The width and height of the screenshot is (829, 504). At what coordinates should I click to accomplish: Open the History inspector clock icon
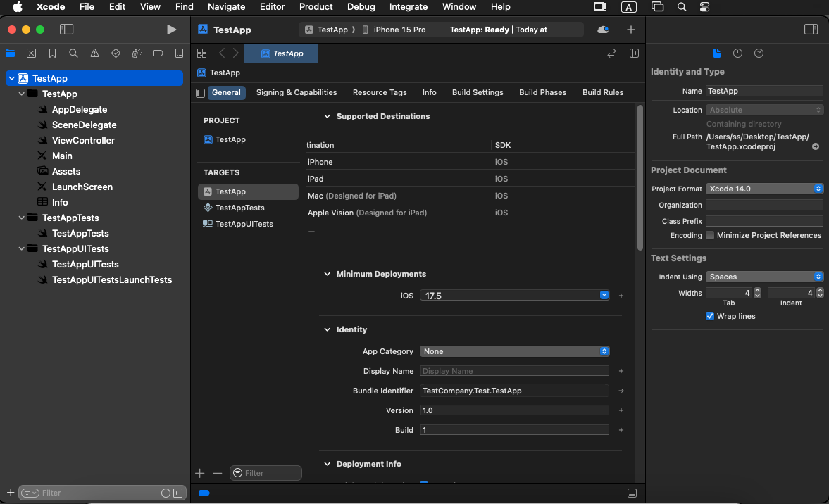(x=737, y=53)
